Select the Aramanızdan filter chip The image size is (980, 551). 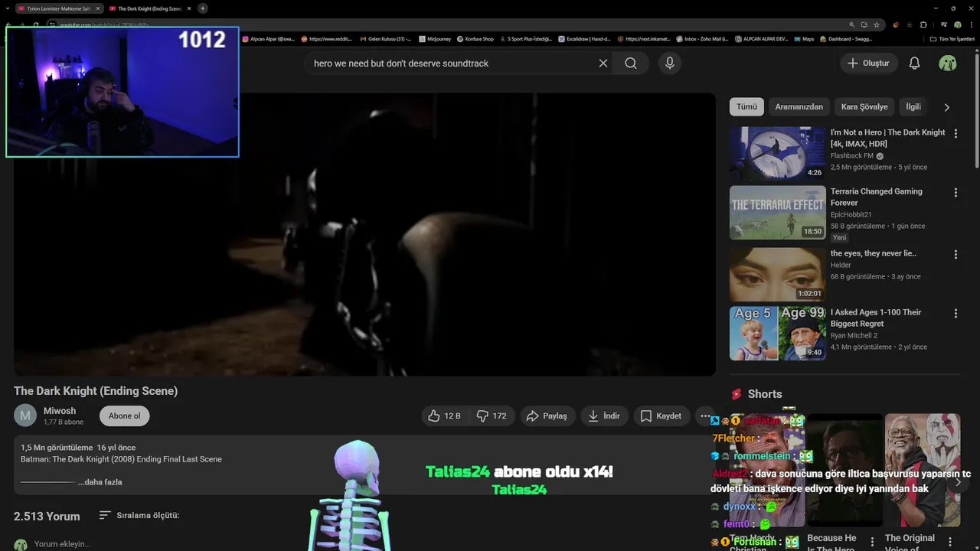[x=799, y=107]
